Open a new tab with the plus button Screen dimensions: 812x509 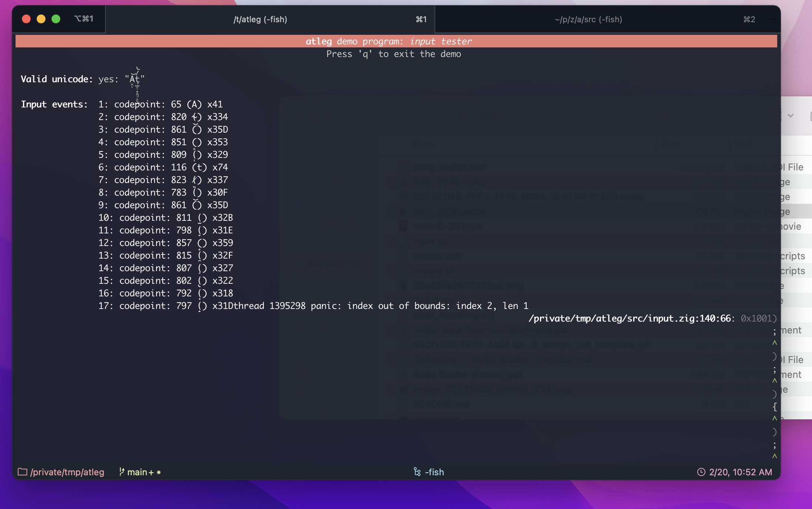tap(772, 19)
